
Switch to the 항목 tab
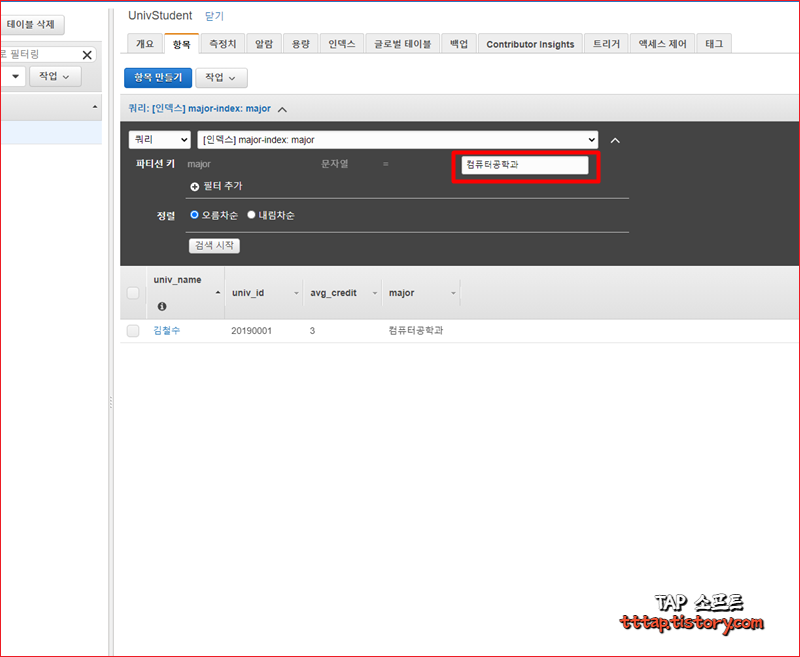tap(182, 44)
